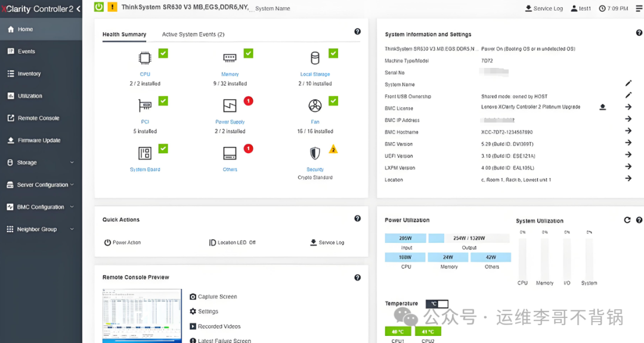Toggle the Location LED state

[x=233, y=242]
